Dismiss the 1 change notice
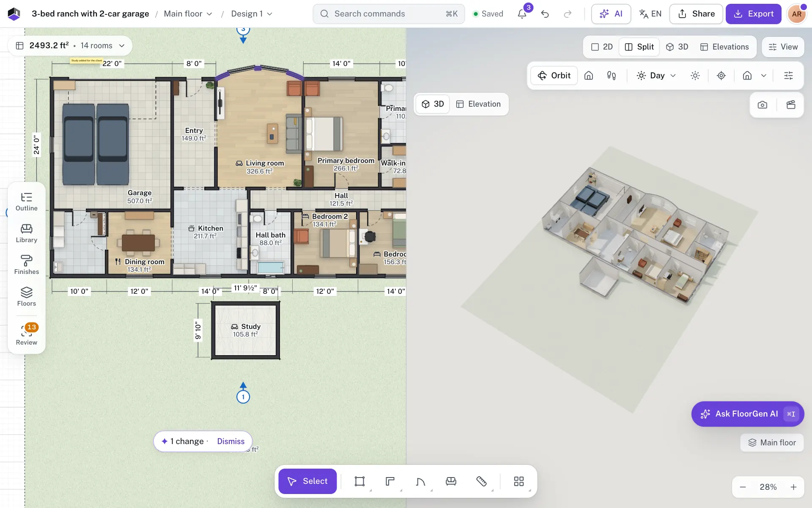The image size is (812, 508). coord(231,441)
